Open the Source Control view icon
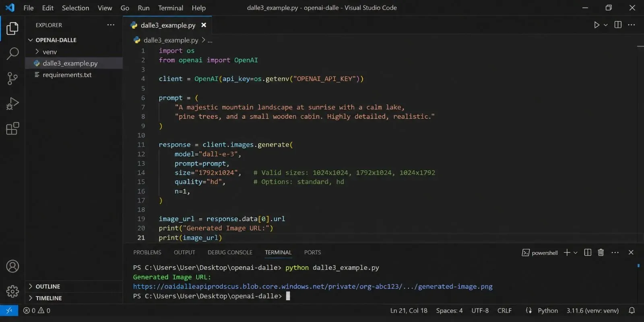Image resolution: width=644 pixels, height=322 pixels. (x=12, y=78)
